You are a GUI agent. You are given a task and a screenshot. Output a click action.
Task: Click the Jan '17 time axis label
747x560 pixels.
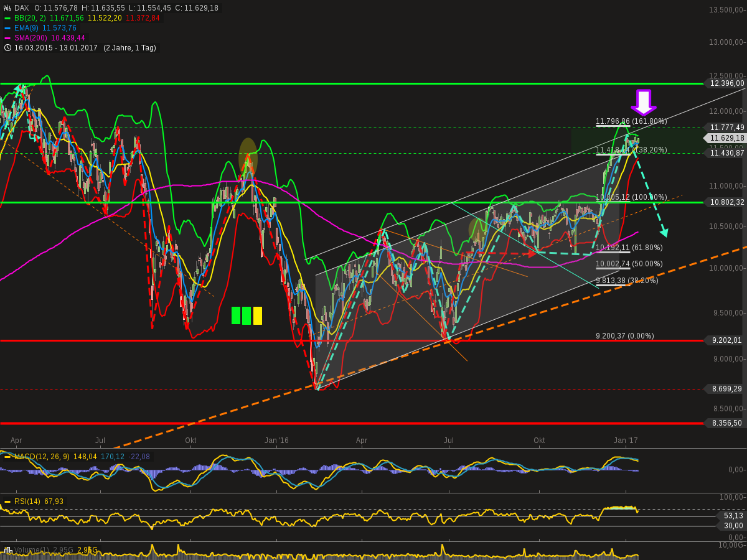(626, 441)
